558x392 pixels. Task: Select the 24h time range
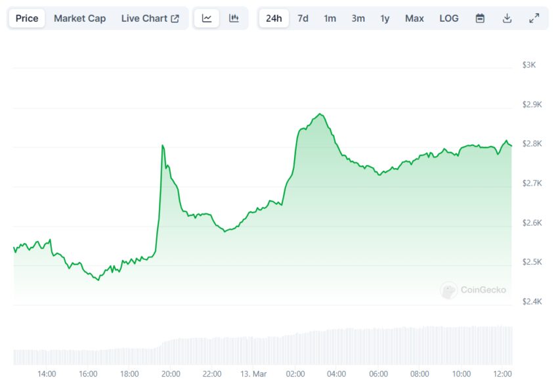tap(274, 18)
